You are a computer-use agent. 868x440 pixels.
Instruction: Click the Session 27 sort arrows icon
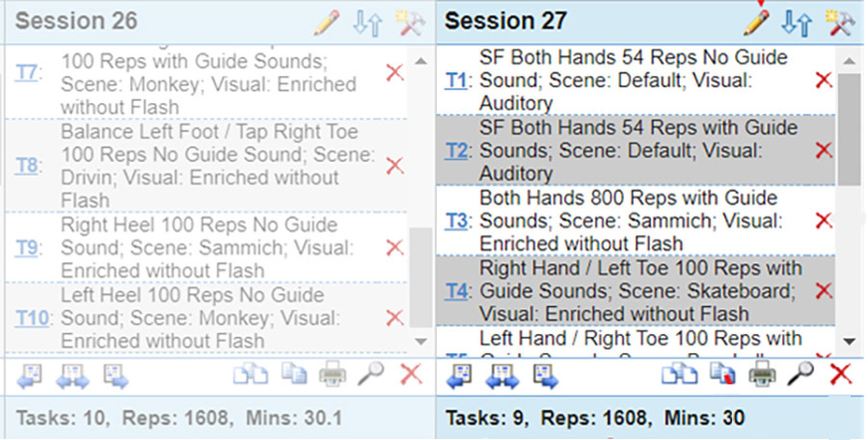[x=797, y=24]
